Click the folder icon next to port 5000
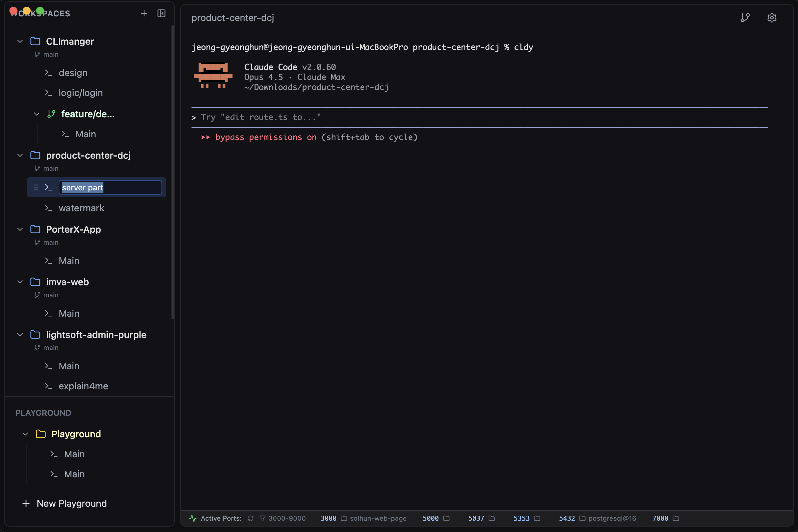 447,518
